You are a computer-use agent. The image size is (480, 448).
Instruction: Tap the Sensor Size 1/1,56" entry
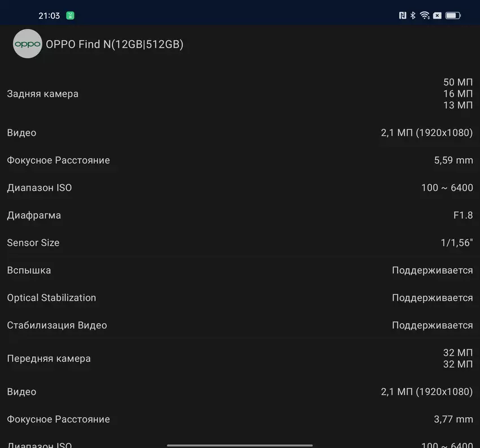pos(240,243)
